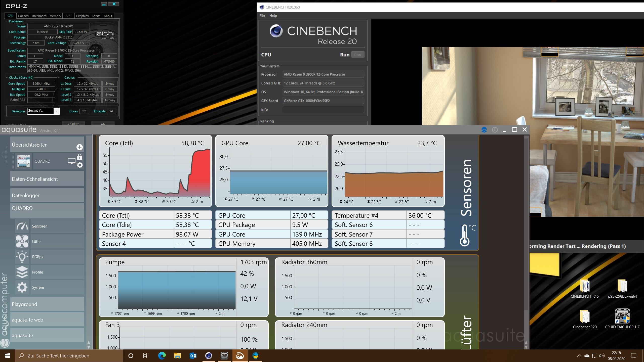Switch to SPD tab in CPU-Z
Viewport: 644px width, 362px height.
click(x=68, y=16)
